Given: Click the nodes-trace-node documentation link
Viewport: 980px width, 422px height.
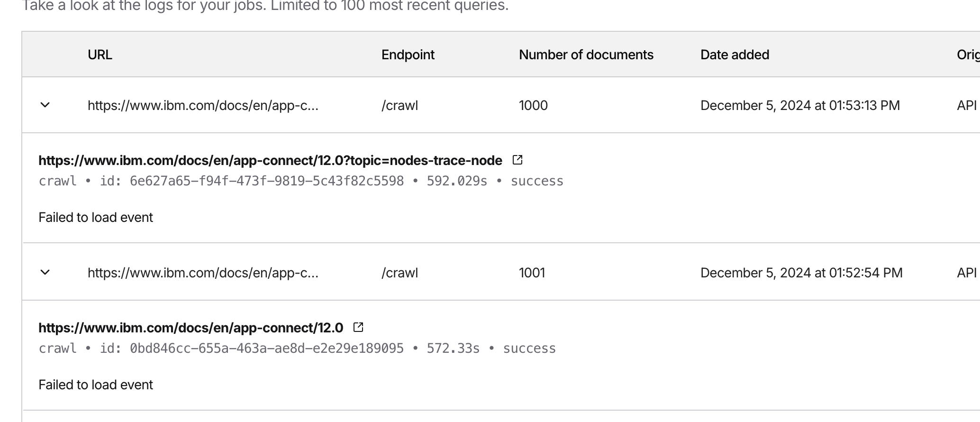Looking at the screenshot, I should pos(270,161).
